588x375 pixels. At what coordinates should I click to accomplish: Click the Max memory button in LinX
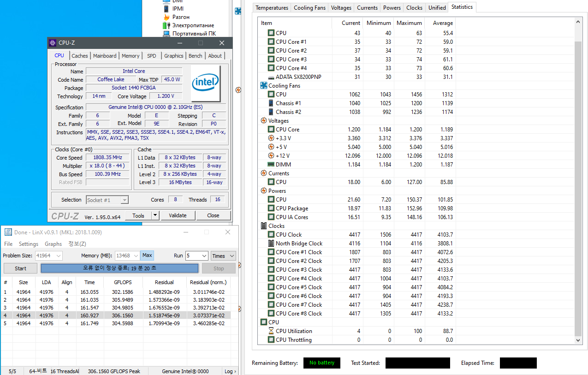point(148,256)
